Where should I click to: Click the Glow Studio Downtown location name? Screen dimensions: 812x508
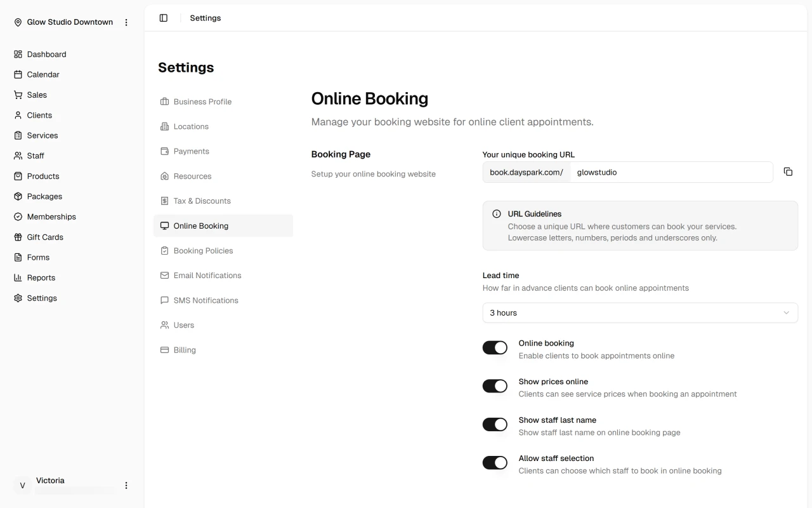pos(70,22)
